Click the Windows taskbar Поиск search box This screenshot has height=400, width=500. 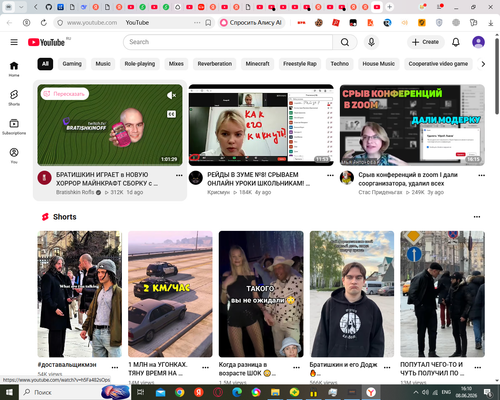(75, 392)
